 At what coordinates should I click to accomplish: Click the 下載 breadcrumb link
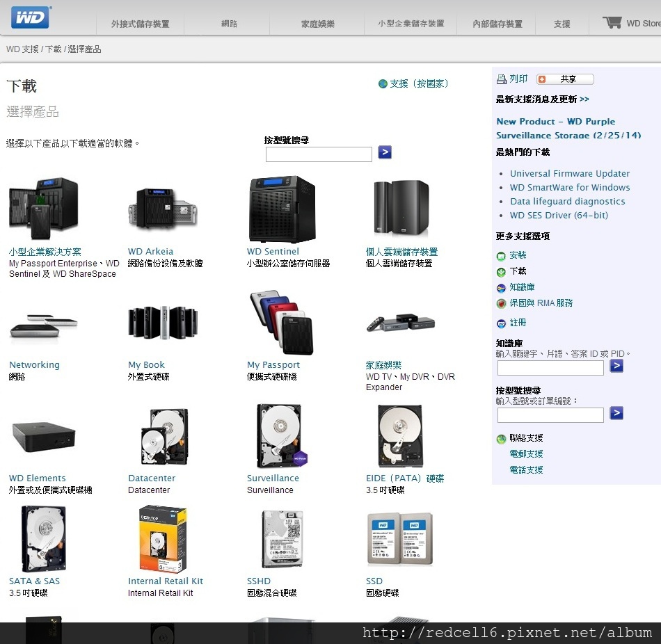tap(53, 49)
